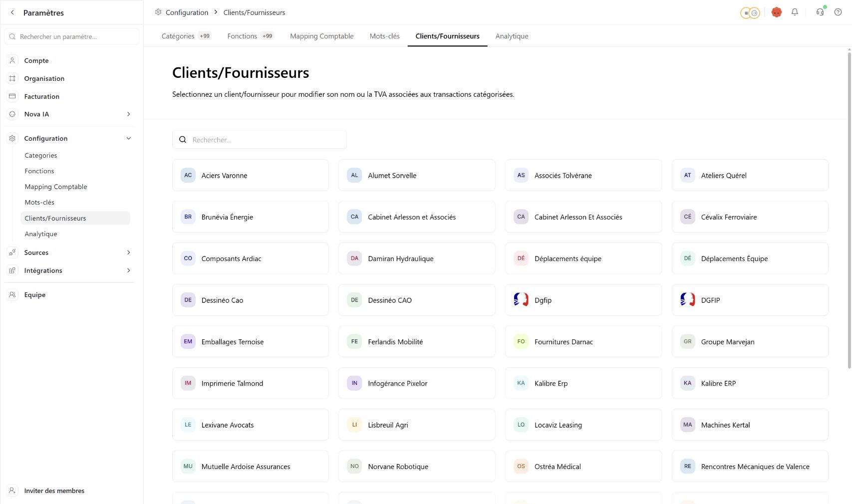
Task: Click the Compte person icon
Action: [12, 60]
